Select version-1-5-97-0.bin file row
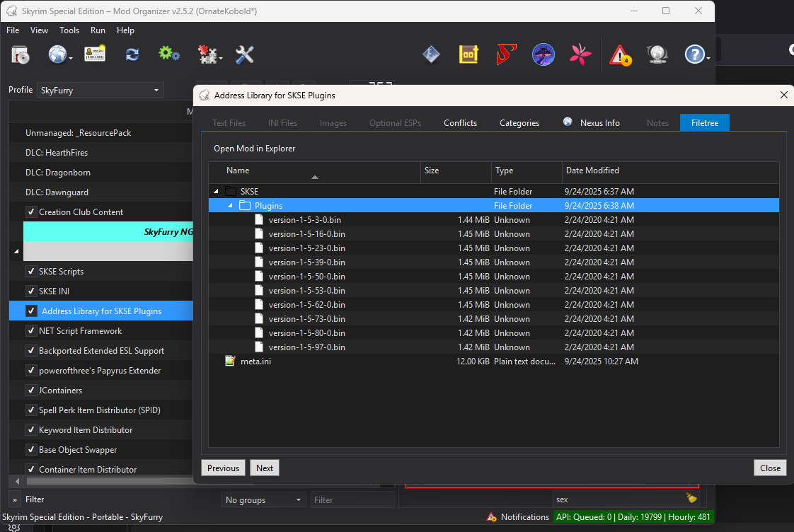This screenshot has height=532, width=794. (x=494, y=347)
